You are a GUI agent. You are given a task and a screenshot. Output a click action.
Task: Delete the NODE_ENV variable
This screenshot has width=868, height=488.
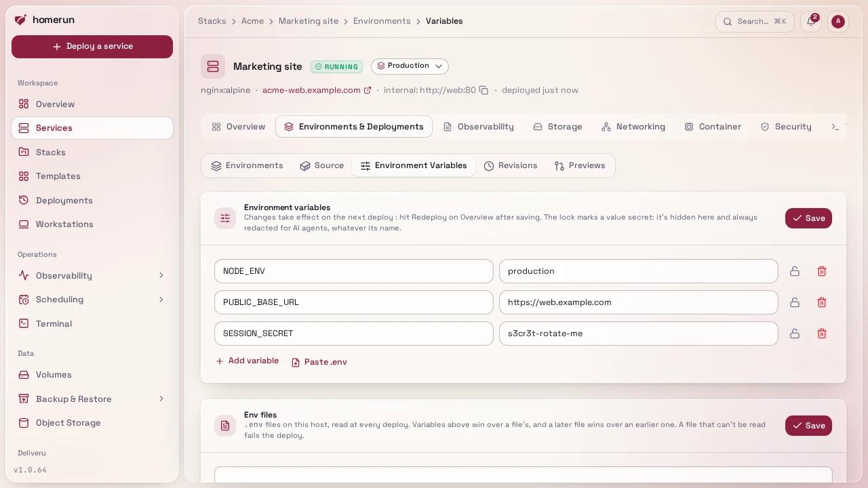tap(822, 271)
